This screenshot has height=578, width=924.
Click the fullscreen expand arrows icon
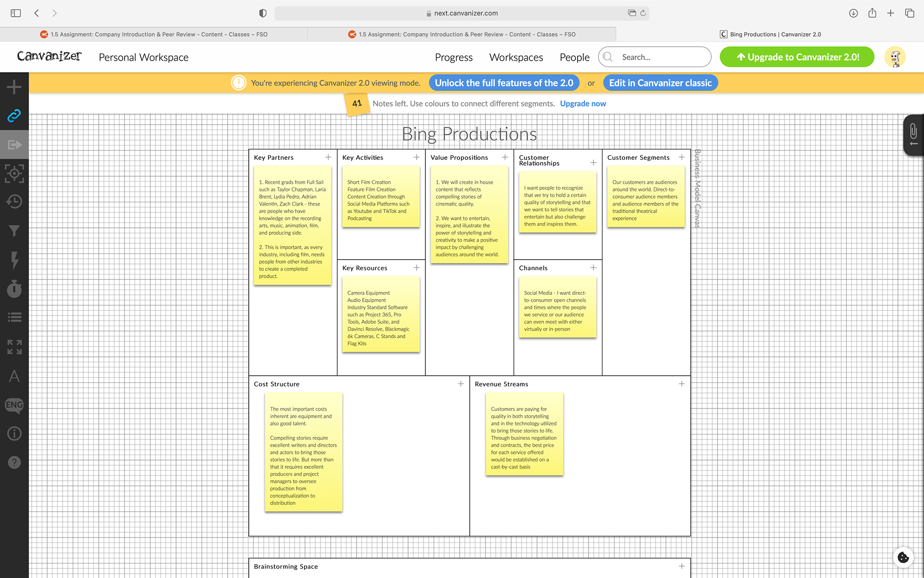tap(14, 347)
